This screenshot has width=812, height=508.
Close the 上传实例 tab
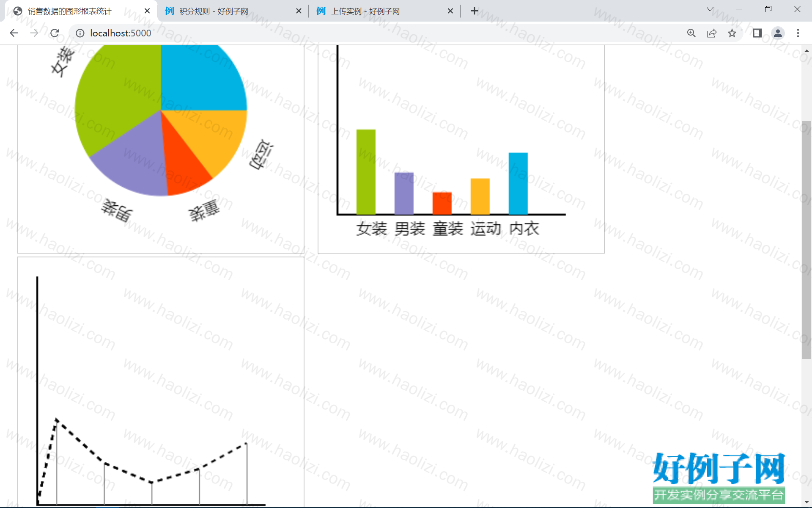tap(450, 11)
